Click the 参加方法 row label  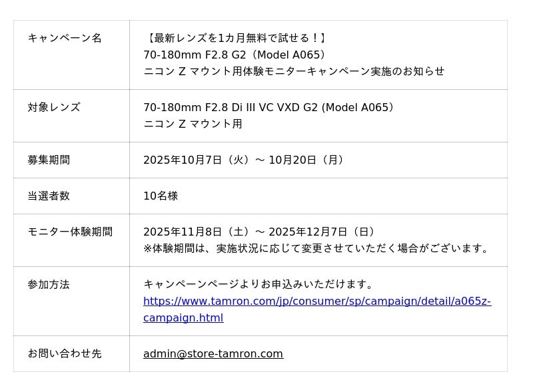[49, 284]
